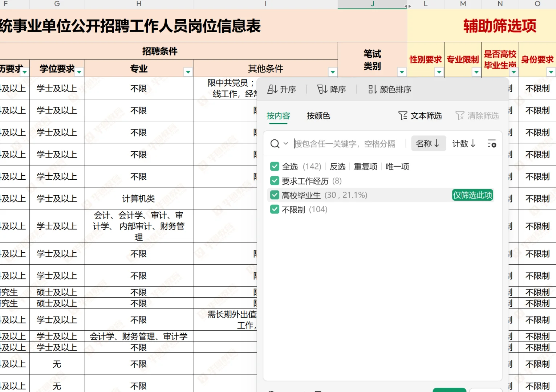This screenshot has height=392, width=556.
Task: Select column O header
Action: click(537, 4)
